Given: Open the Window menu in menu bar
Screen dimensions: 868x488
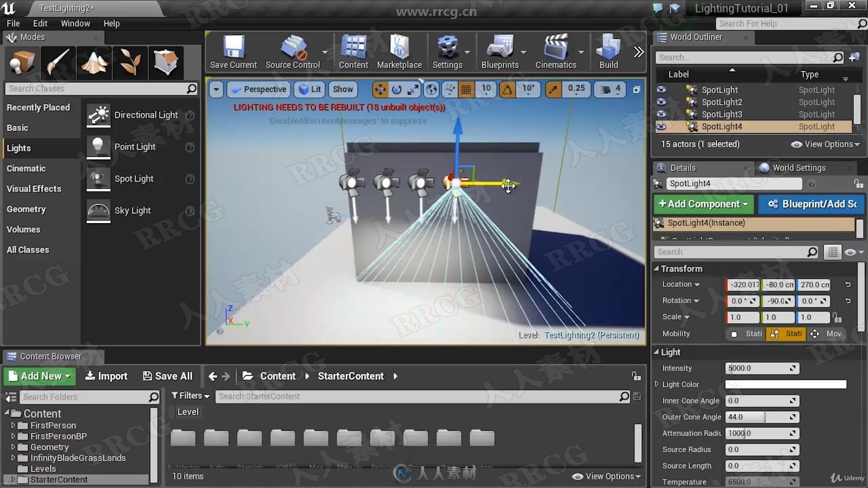Looking at the screenshot, I should 75,23.
